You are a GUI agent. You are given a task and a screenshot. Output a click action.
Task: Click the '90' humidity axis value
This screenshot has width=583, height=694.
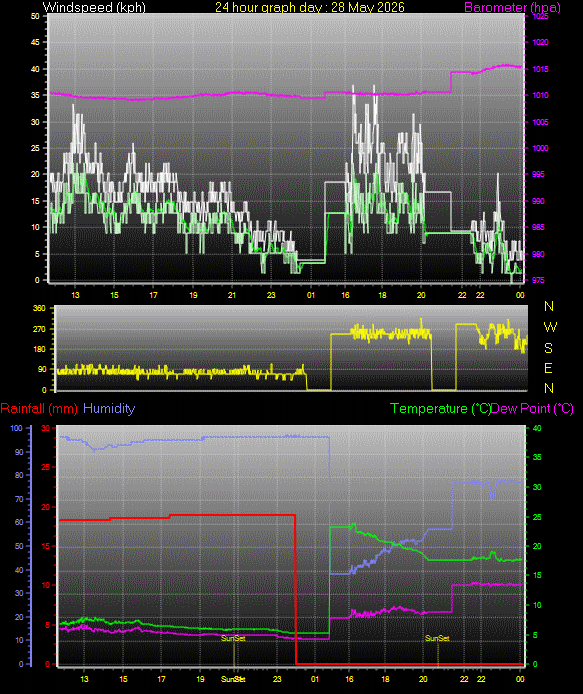pyautogui.click(x=19, y=452)
